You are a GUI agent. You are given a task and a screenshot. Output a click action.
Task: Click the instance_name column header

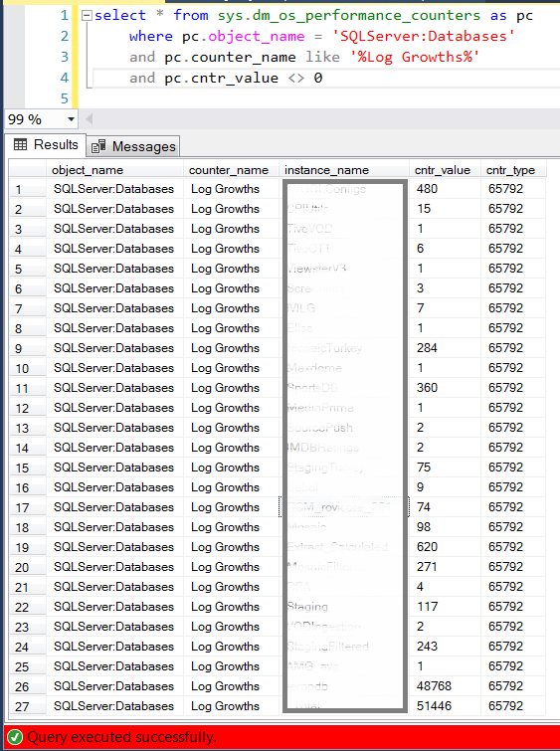click(x=344, y=170)
